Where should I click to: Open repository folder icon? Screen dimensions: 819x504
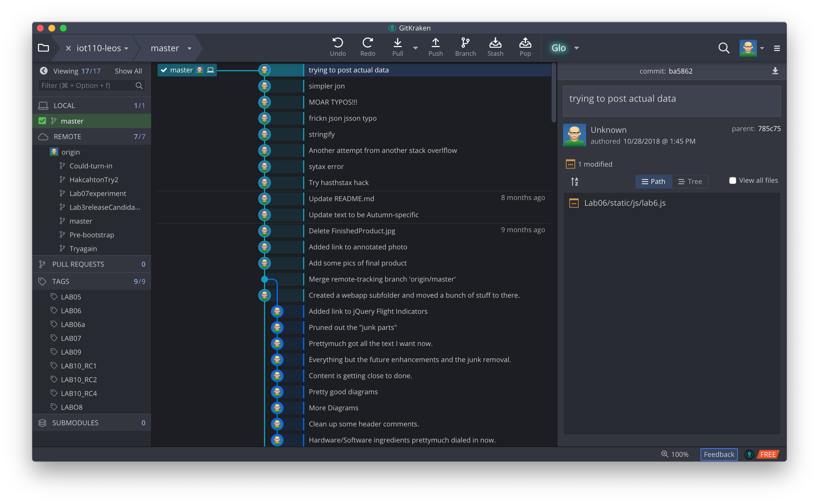point(43,48)
